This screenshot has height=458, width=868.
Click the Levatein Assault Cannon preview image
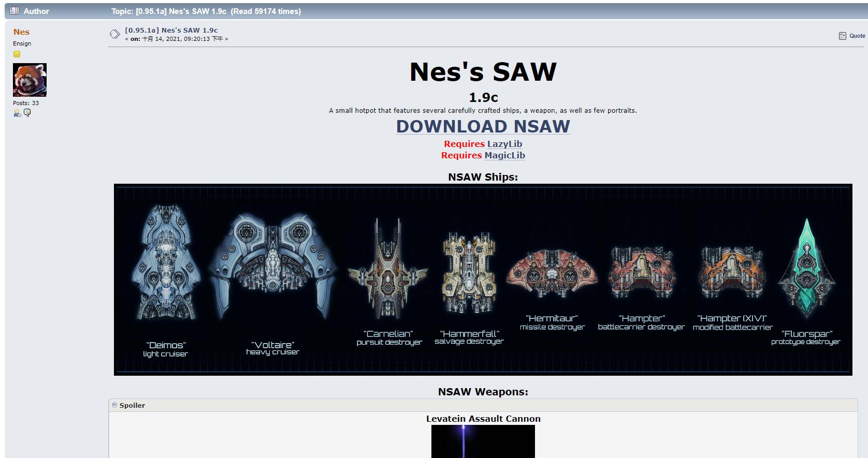pyautogui.click(x=483, y=441)
